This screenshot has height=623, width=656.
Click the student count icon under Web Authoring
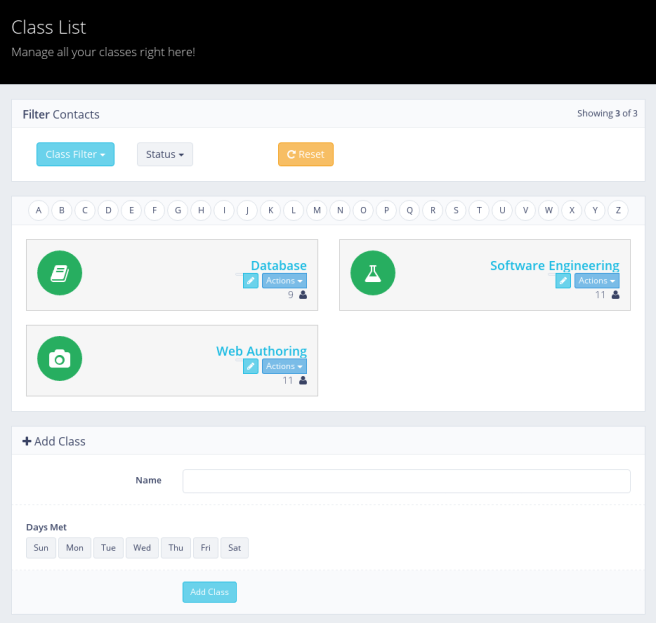(x=302, y=380)
